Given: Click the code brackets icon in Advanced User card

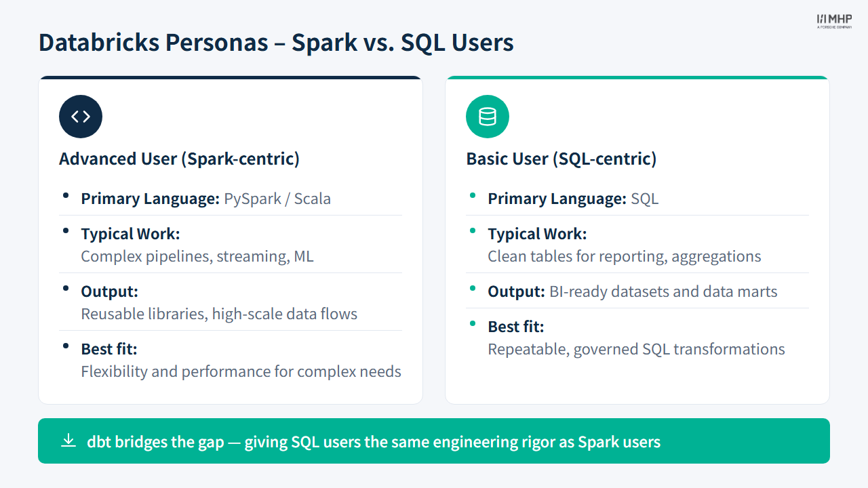Looking at the screenshot, I should point(81,117).
